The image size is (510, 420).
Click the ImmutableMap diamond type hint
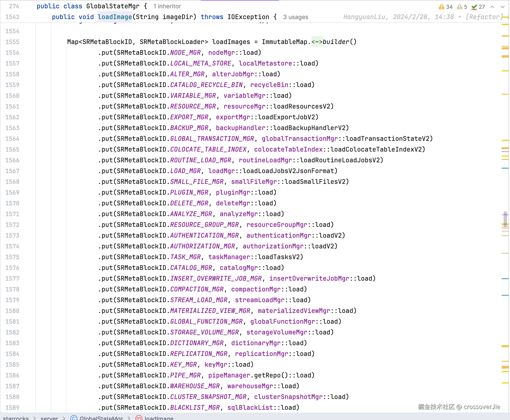[x=317, y=42]
